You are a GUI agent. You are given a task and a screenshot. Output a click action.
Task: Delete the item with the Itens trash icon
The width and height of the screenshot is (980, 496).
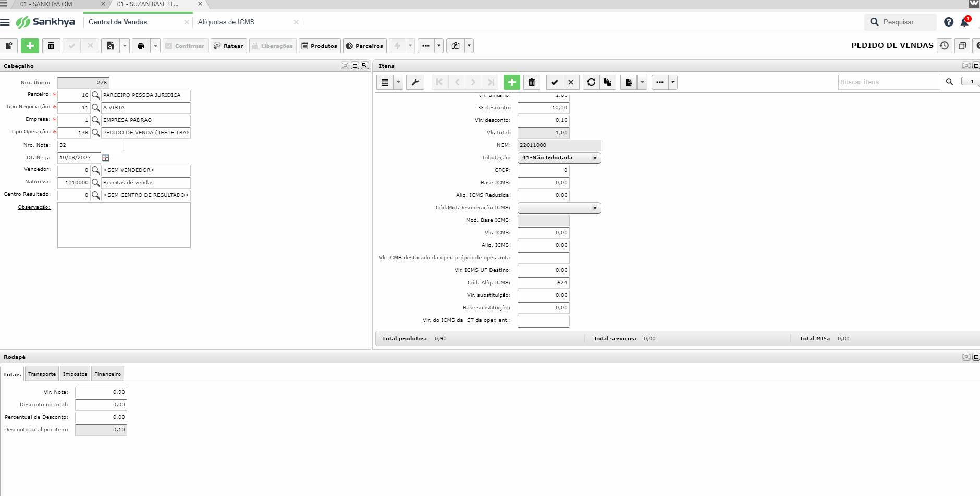click(x=532, y=82)
